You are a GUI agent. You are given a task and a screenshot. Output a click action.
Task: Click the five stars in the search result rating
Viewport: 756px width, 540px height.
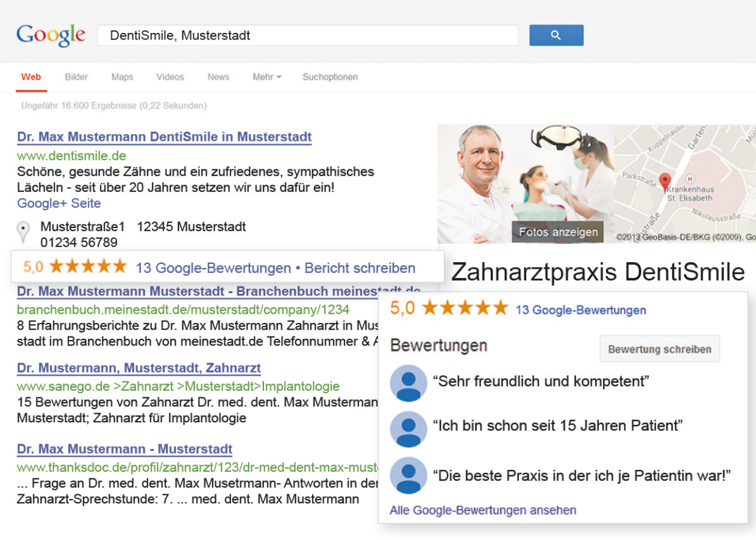tap(88, 267)
